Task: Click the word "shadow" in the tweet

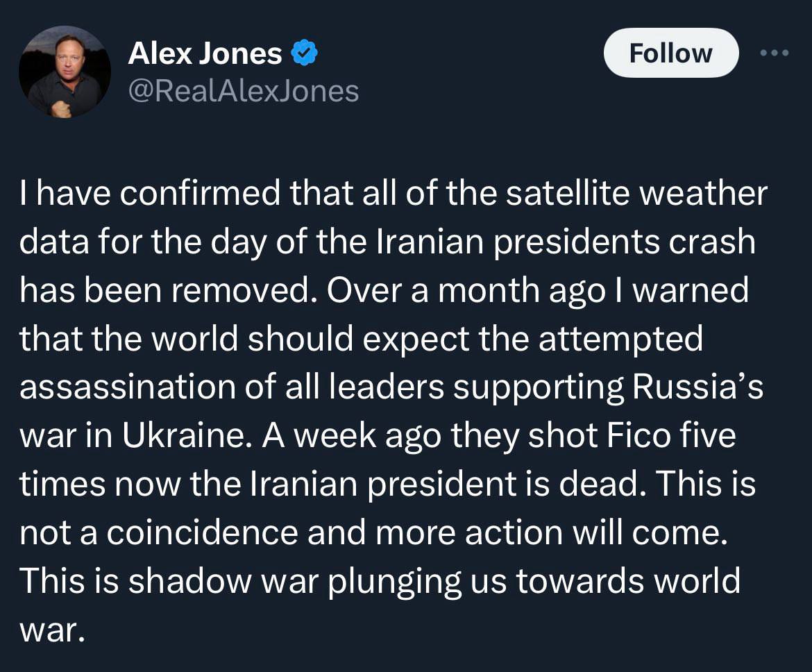Action: coord(188,581)
